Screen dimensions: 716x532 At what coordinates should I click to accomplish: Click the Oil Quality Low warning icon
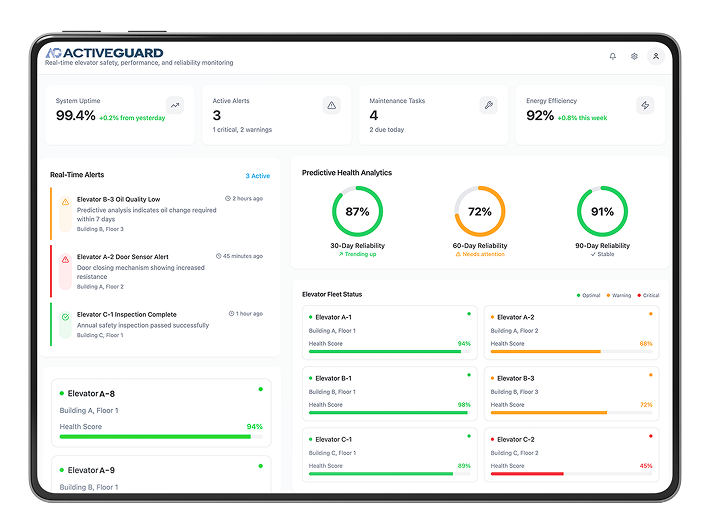65,202
